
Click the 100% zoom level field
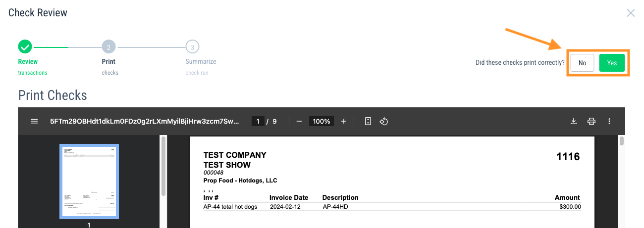[321, 121]
